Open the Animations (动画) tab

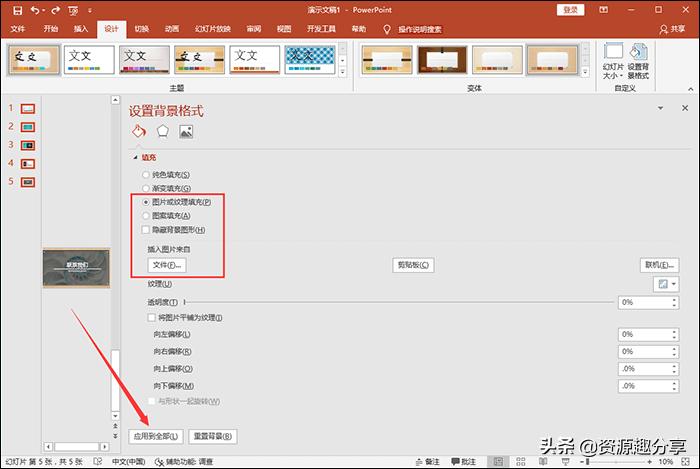coord(172,29)
